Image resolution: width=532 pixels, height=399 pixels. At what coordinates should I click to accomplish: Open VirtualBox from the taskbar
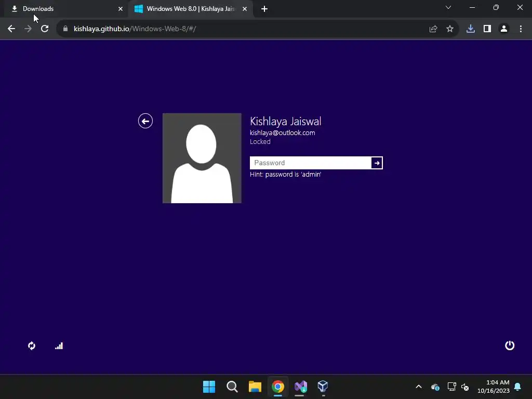(323, 387)
